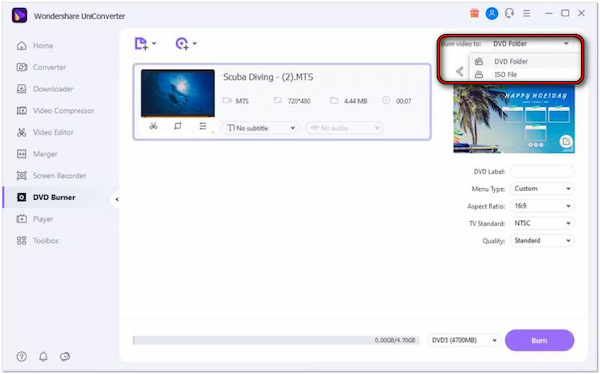Open the customer support headset icon

pos(509,13)
